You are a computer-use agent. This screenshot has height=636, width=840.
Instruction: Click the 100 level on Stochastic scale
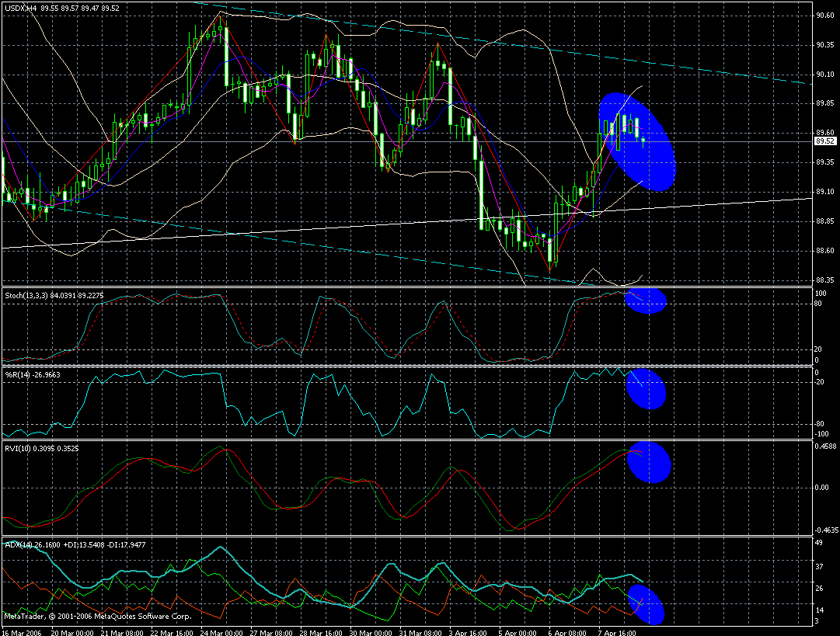(x=821, y=294)
